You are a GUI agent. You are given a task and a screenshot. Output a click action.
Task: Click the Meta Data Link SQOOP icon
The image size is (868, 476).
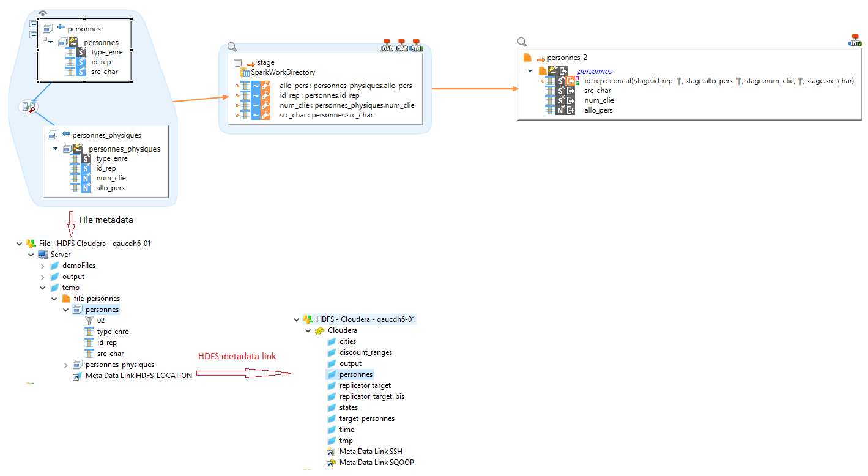331,463
